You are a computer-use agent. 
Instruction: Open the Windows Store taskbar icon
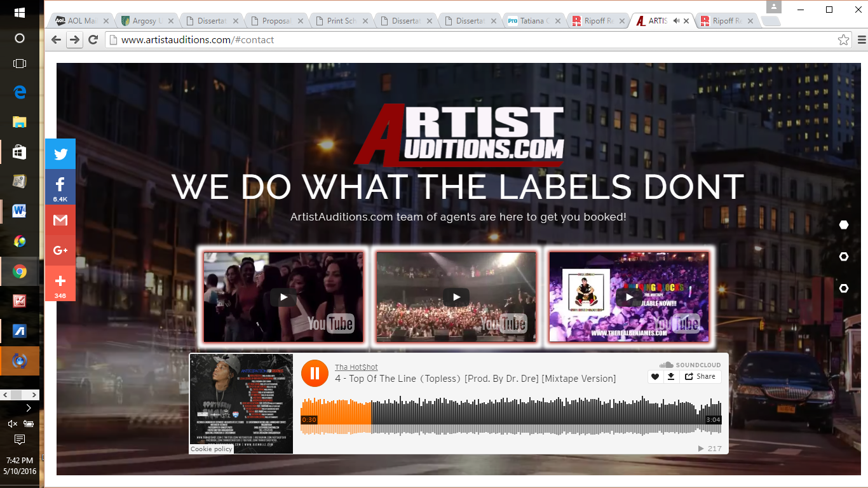tap(20, 152)
